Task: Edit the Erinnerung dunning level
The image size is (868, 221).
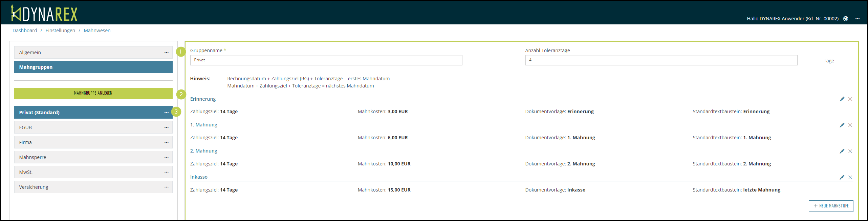Action: [x=842, y=99]
